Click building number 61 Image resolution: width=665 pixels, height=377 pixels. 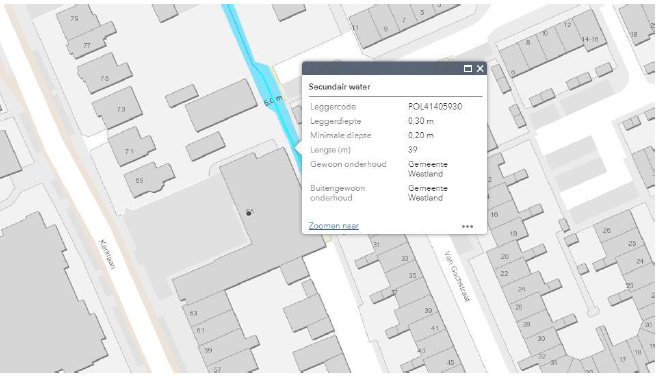[201, 330]
